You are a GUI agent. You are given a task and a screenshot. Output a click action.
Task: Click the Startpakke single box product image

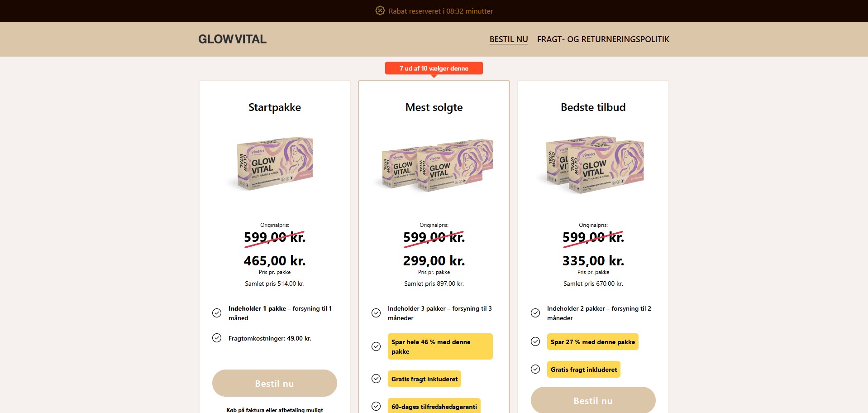(x=275, y=164)
